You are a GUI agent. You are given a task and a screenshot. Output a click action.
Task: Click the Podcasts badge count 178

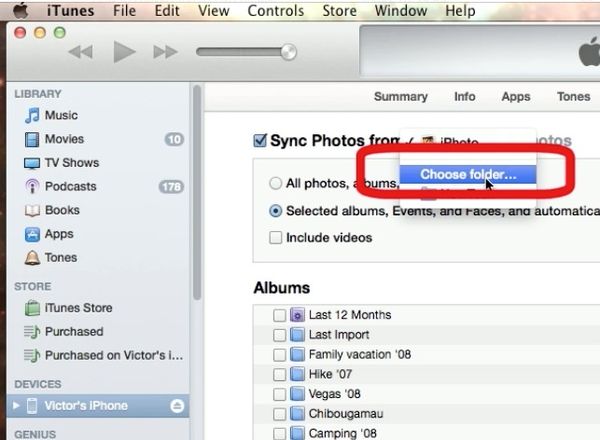[171, 187]
